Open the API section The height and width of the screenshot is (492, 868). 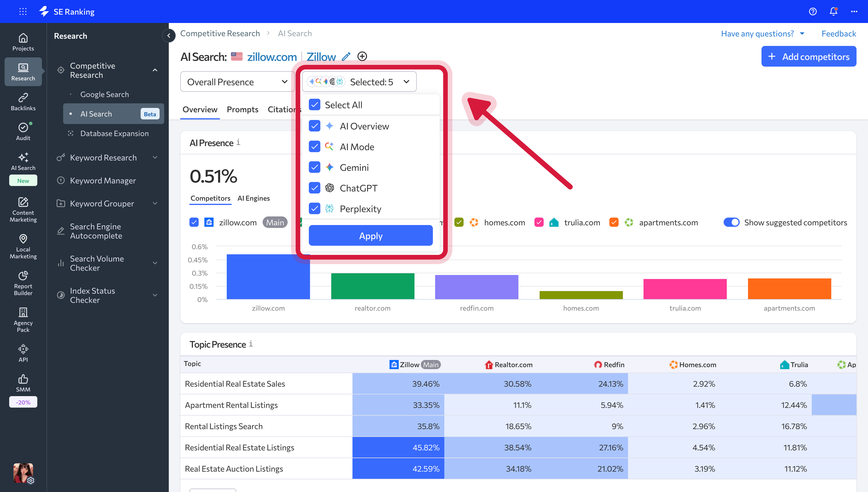point(23,353)
